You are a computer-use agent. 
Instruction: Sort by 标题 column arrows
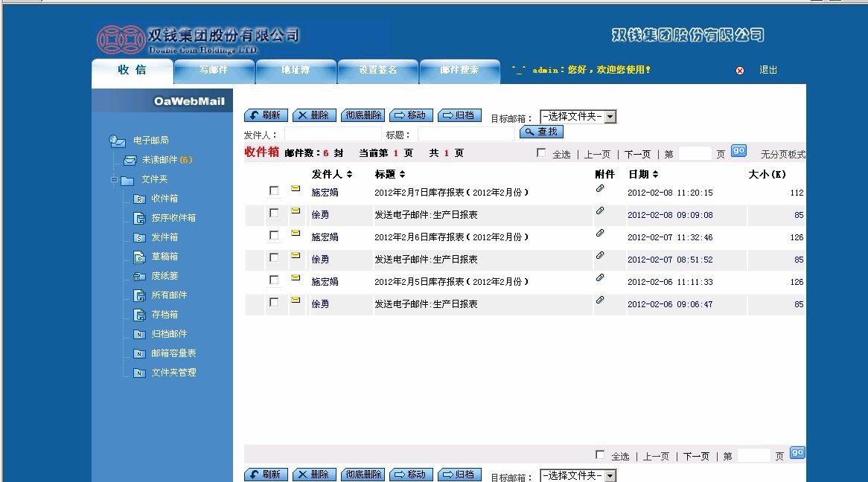coord(403,174)
